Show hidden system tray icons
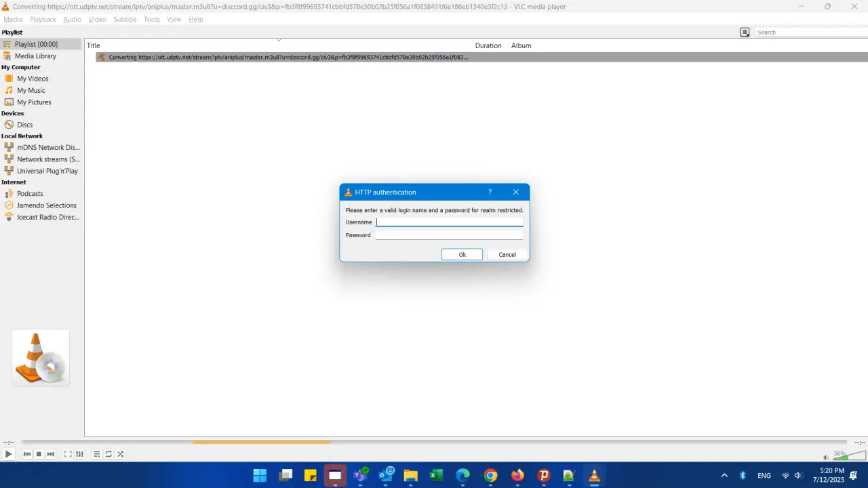The image size is (868, 488). point(724,475)
